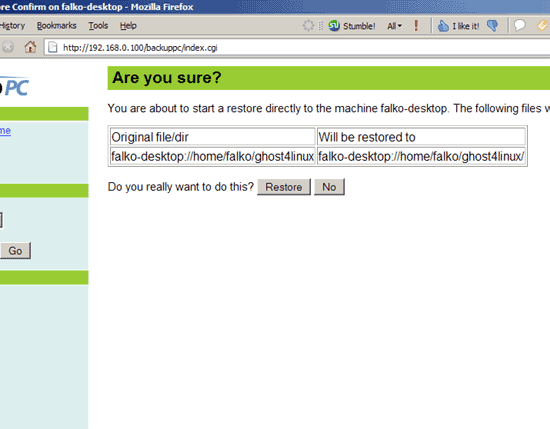Click the page icon in address bar
Viewport: 550px width, 429px height.
pyautogui.click(x=53, y=47)
